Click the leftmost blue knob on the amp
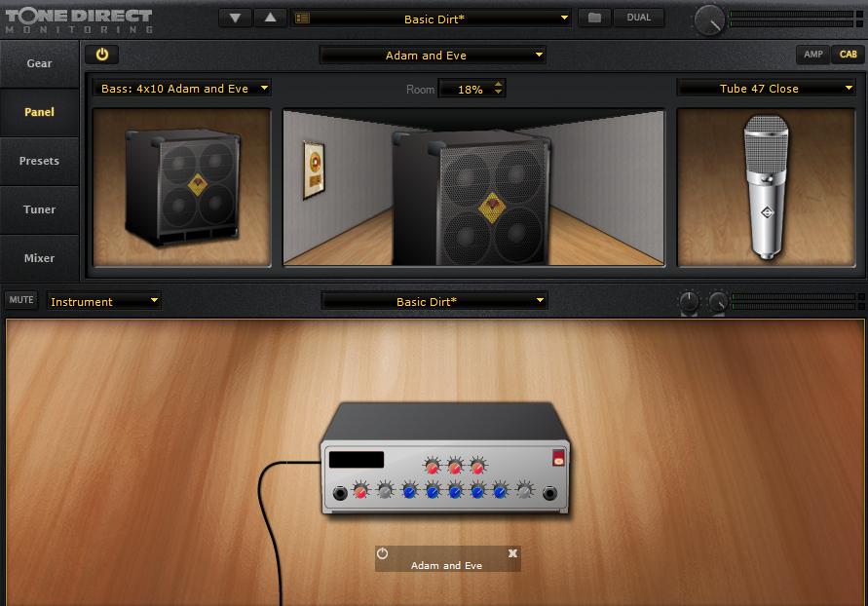 point(409,490)
